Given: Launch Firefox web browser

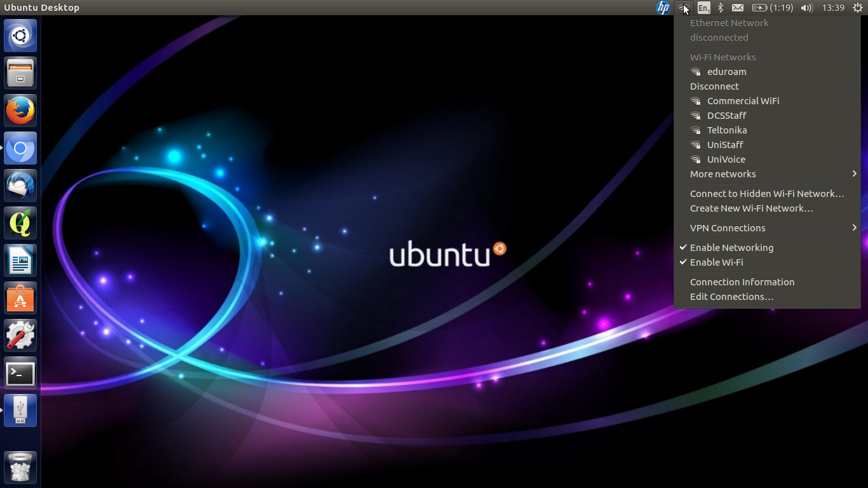Looking at the screenshot, I should pos(20,111).
